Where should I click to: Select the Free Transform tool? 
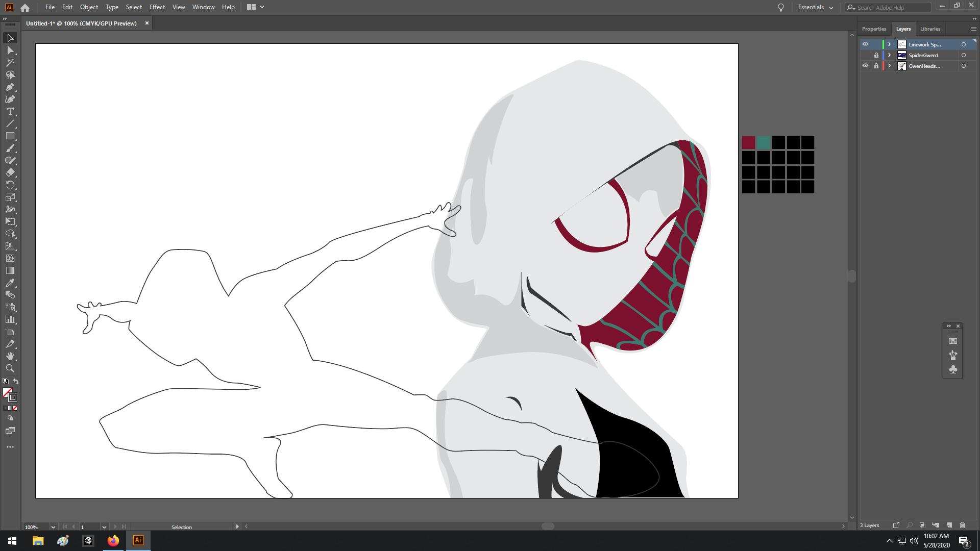[10, 222]
